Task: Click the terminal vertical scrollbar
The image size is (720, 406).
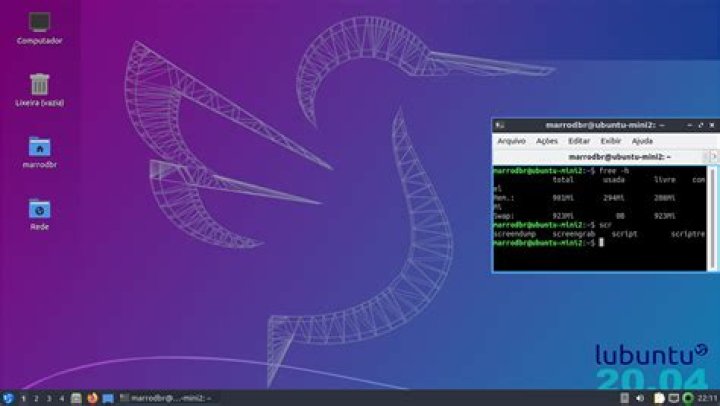Action: coord(712,218)
